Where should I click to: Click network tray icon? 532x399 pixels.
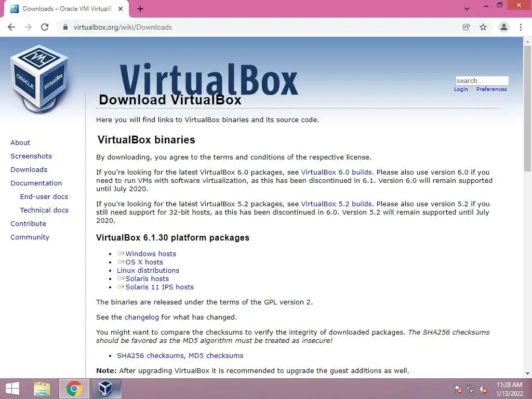pos(471,389)
